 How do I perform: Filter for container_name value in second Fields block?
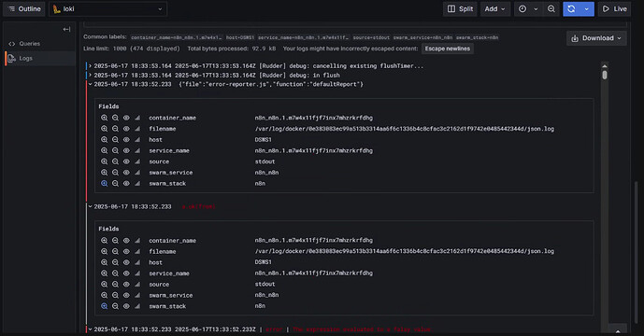(x=105, y=241)
